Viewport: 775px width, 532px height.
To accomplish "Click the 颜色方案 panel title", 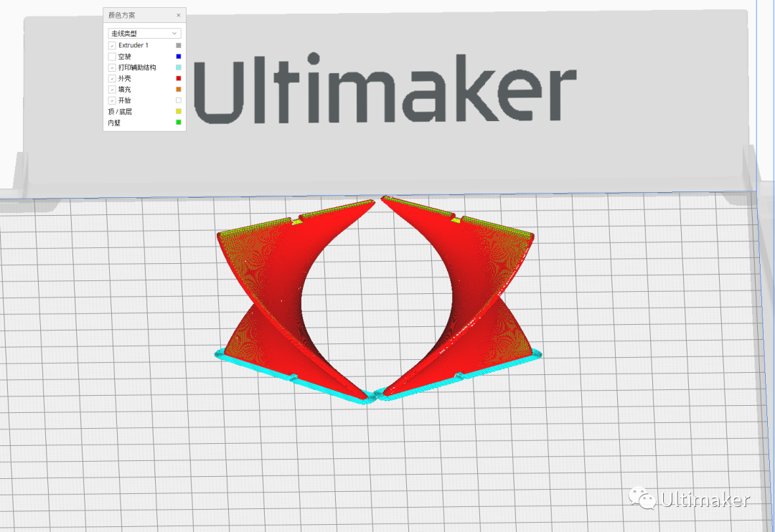I will click(121, 15).
